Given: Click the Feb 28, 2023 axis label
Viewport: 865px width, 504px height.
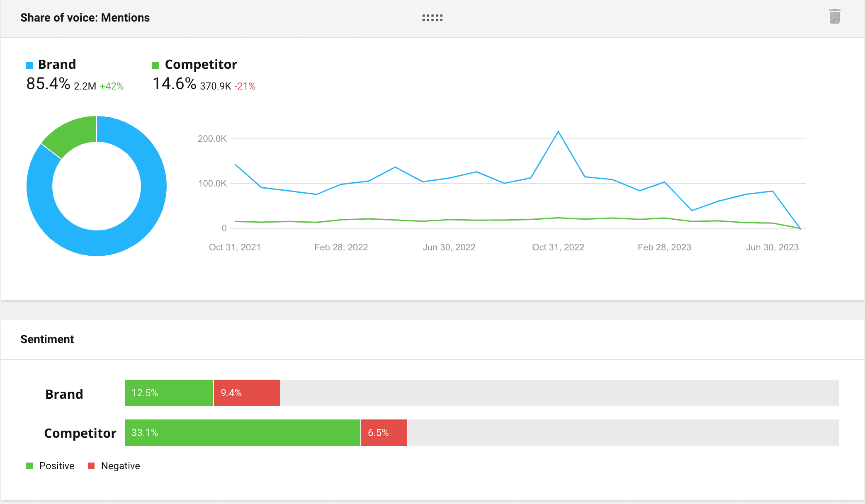Looking at the screenshot, I should 664,247.
